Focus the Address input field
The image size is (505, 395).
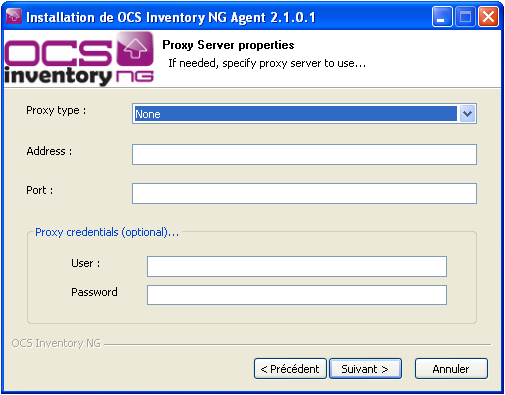pyautogui.click(x=304, y=154)
